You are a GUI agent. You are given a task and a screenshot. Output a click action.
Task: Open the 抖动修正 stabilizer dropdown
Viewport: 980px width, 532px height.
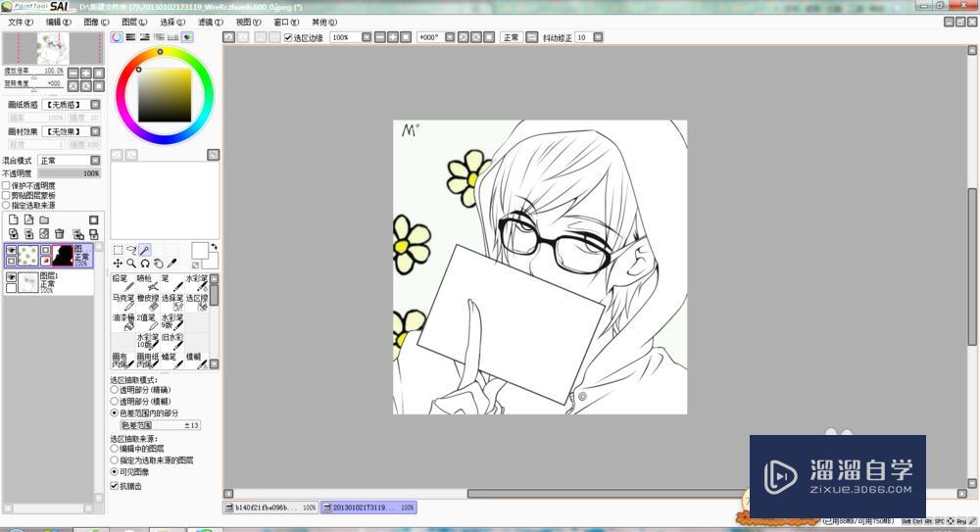point(598,37)
